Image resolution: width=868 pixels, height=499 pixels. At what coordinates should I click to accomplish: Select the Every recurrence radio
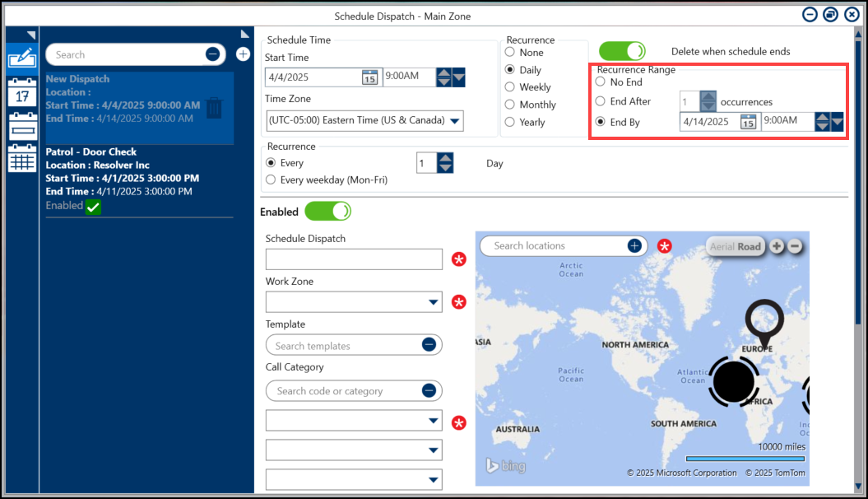(271, 163)
